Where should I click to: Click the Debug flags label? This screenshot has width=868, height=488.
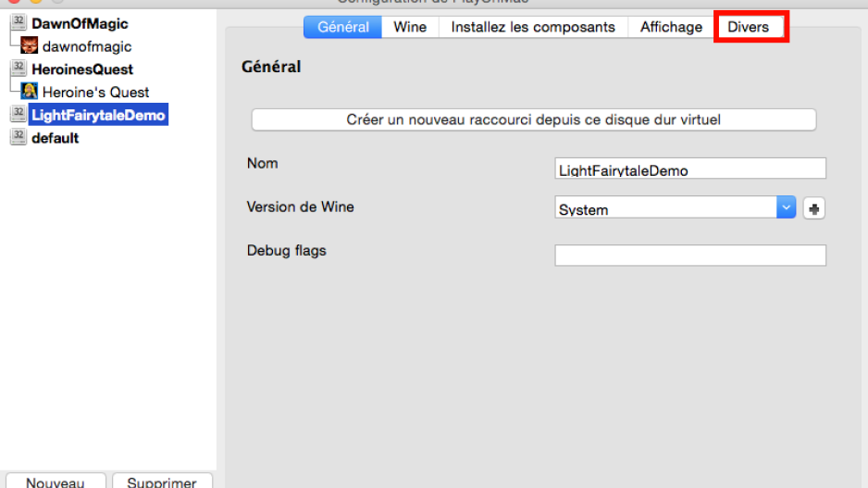(x=286, y=250)
